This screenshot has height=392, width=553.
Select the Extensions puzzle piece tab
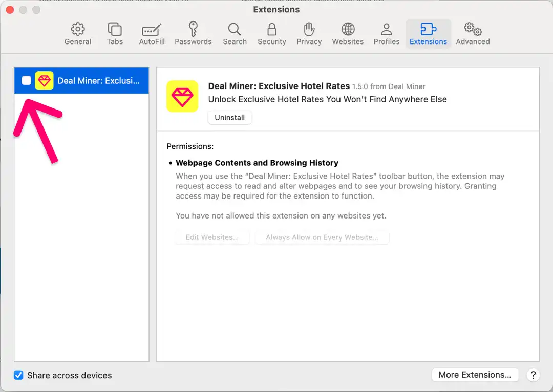click(428, 34)
